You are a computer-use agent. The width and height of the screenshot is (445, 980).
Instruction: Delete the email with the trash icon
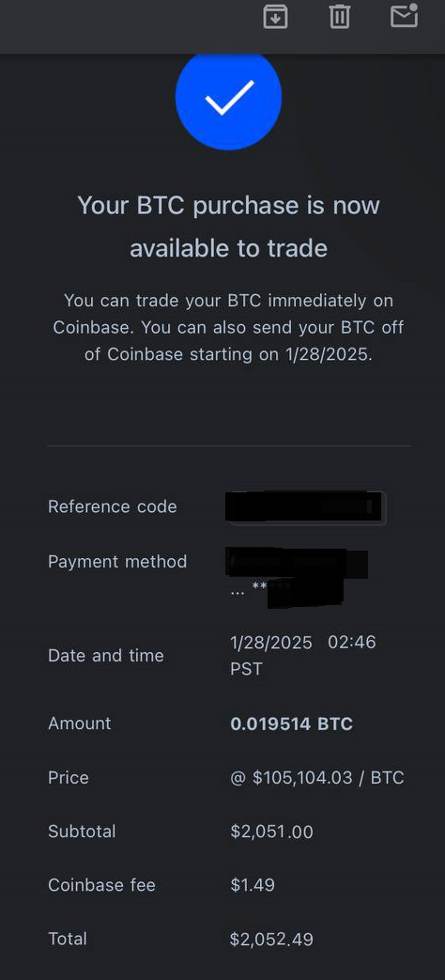(340, 16)
